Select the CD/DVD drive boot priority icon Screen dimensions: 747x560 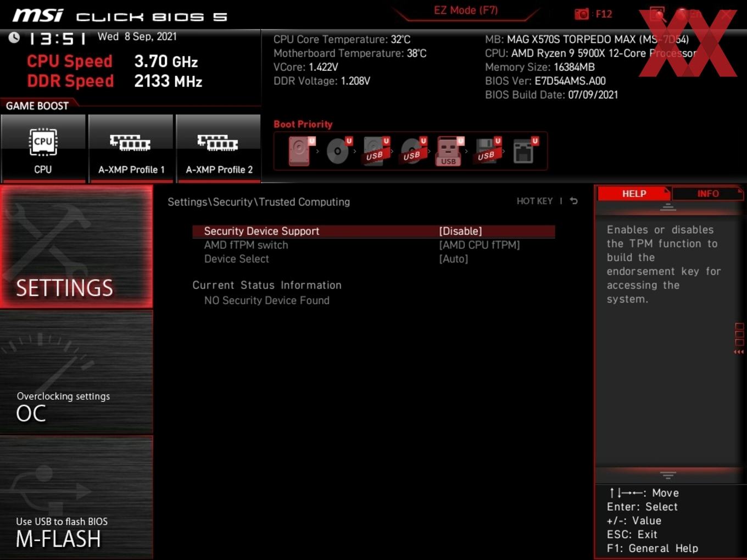point(338,151)
